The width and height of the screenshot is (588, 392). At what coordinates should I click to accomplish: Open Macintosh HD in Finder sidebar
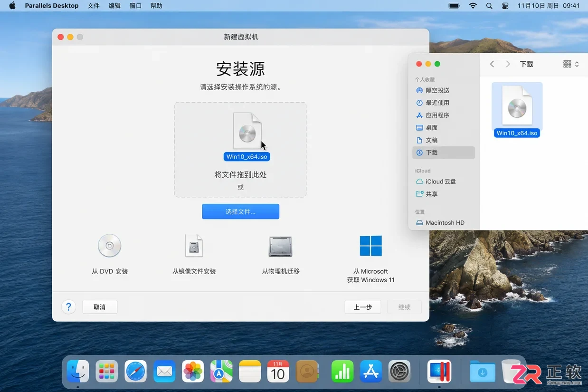tap(444, 222)
